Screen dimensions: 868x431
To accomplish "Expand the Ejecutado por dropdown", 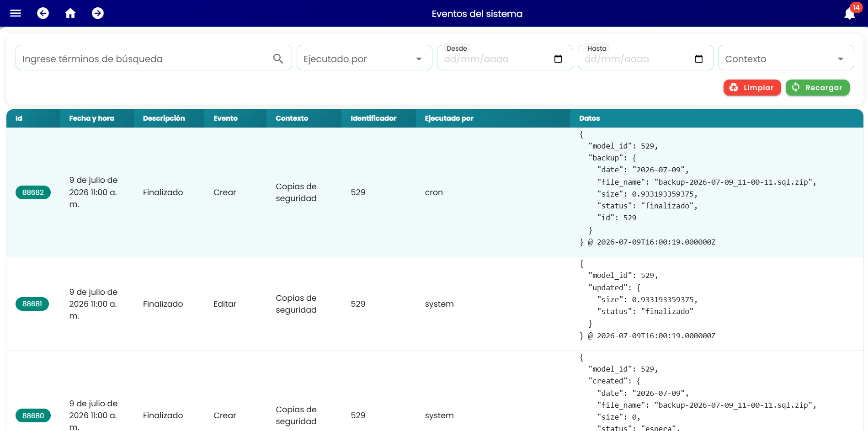I will [364, 58].
